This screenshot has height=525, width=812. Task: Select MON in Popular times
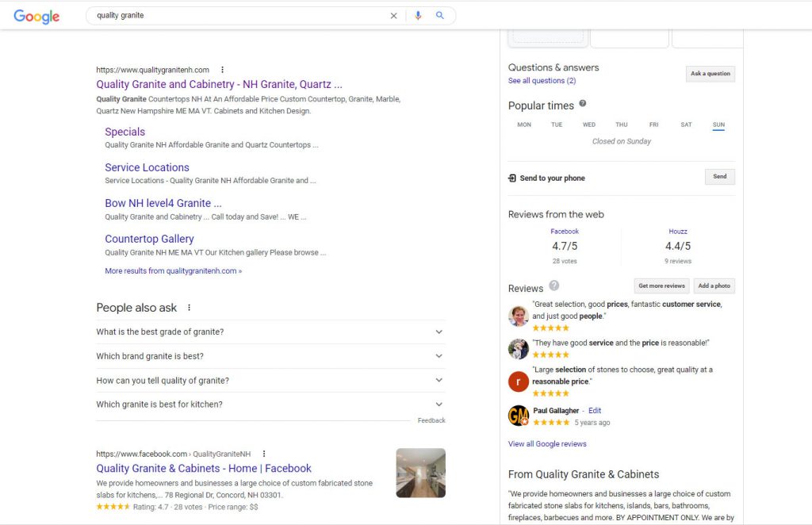coord(524,125)
